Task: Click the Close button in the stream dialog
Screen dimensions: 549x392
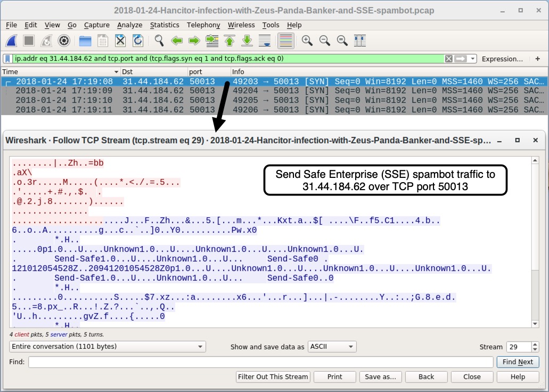Action: [472, 377]
